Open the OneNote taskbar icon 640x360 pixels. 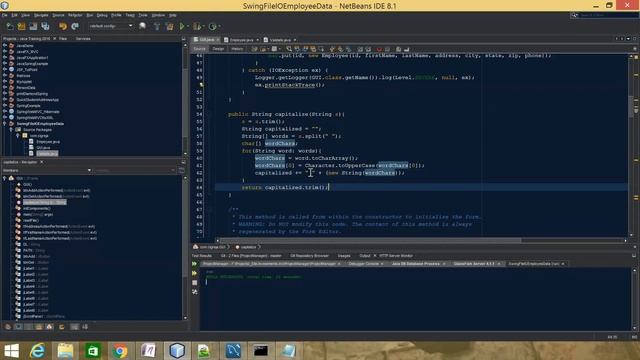[148, 351]
